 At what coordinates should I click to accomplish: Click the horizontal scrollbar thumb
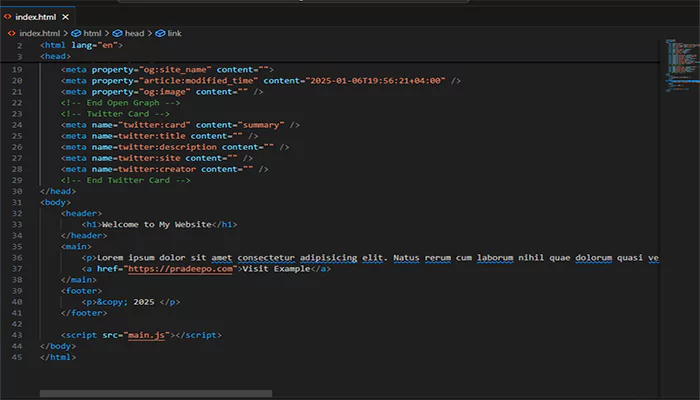click(x=156, y=393)
